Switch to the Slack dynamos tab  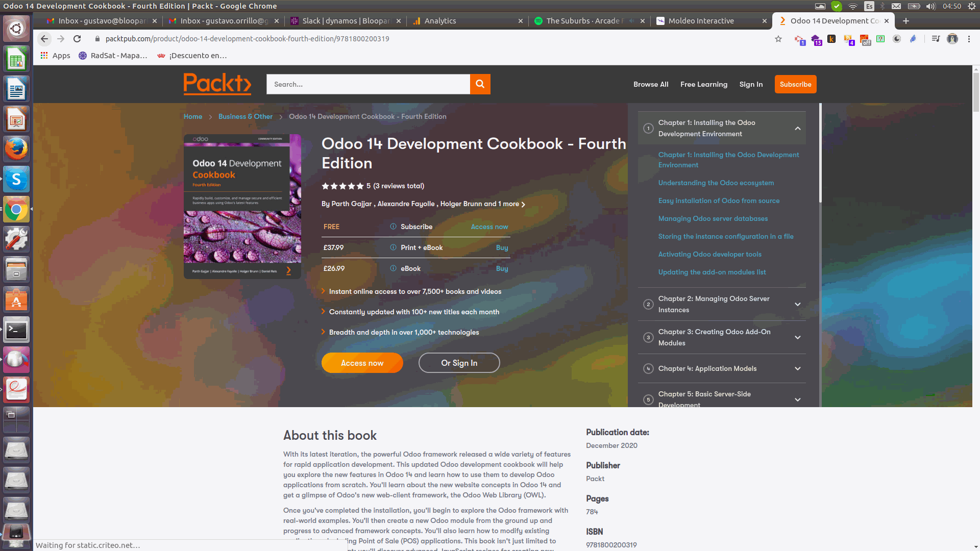pos(346,21)
